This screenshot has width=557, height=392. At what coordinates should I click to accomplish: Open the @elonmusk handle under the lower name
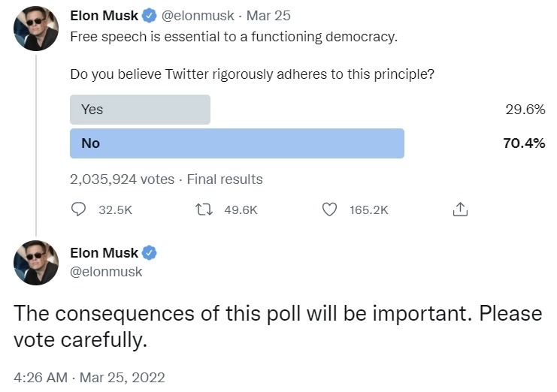[x=106, y=272]
